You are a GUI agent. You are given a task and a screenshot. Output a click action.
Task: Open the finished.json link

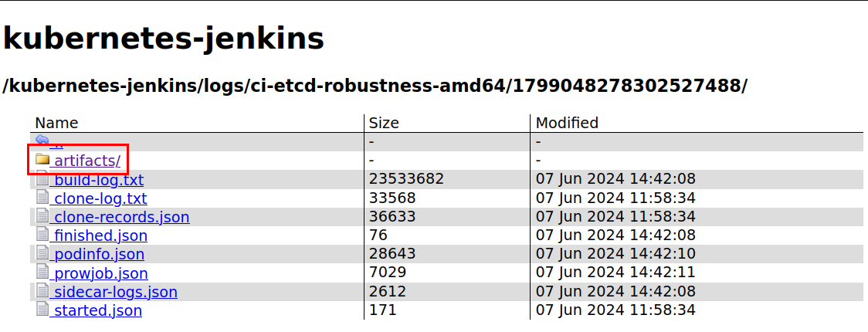tap(100, 235)
